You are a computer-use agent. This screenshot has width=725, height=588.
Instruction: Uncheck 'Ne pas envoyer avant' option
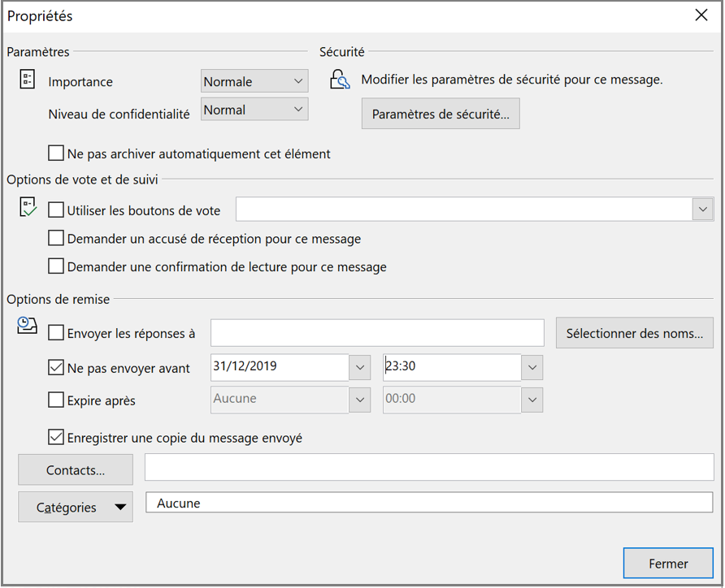click(56, 367)
